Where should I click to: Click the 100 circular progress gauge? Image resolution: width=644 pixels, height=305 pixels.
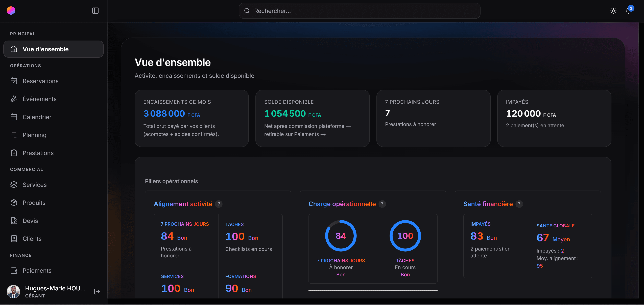(405, 236)
